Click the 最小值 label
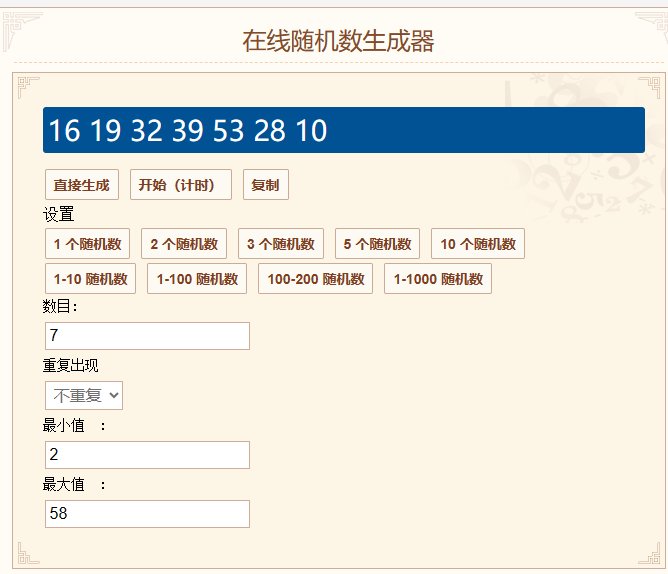Image resolution: width=668 pixels, height=574 pixels. coord(63,425)
